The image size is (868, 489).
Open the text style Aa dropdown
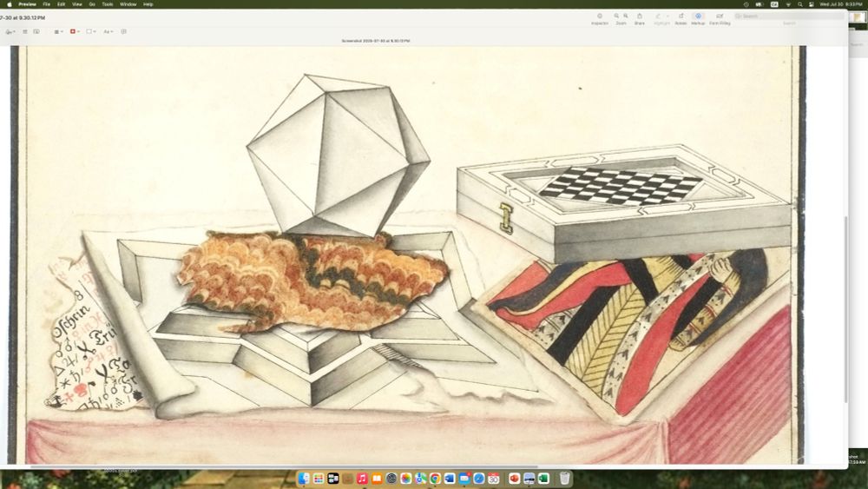108,31
